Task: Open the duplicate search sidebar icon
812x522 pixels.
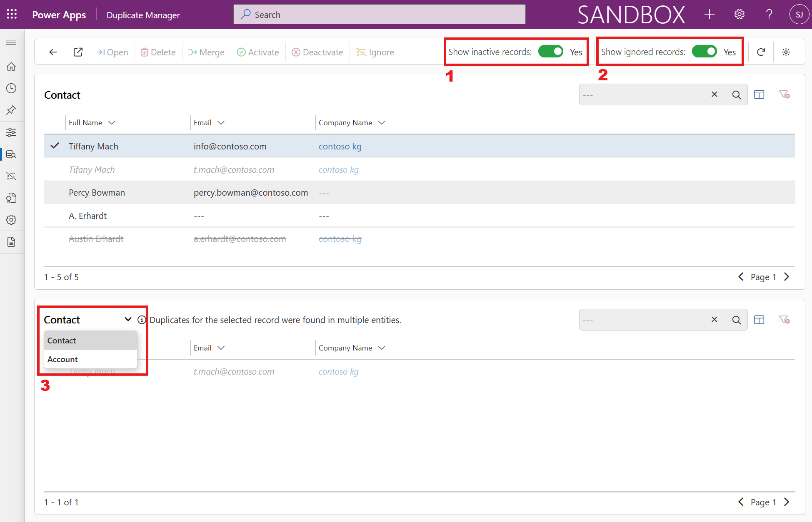Action: tap(11, 154)
